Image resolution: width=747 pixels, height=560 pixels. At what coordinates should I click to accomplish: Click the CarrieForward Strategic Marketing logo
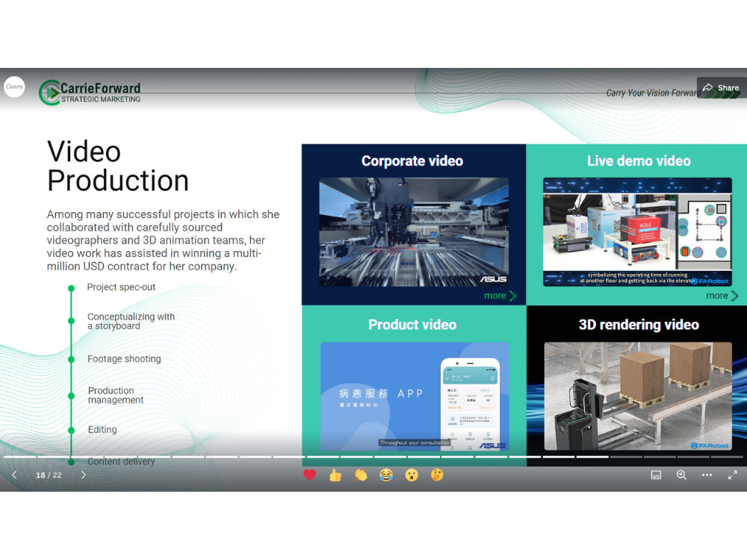90,93
